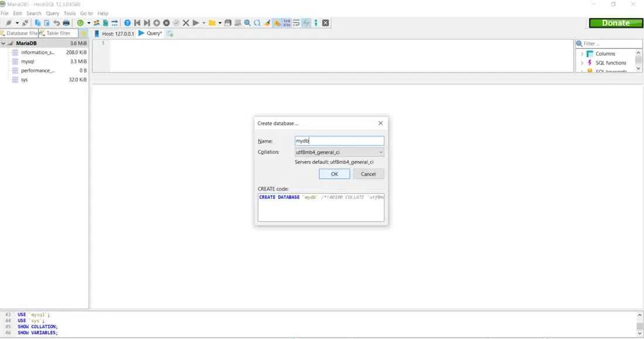This screenshot has height=339, width=644.
Task: Click the Cancel editing X icon
Action: coord(186,23)
